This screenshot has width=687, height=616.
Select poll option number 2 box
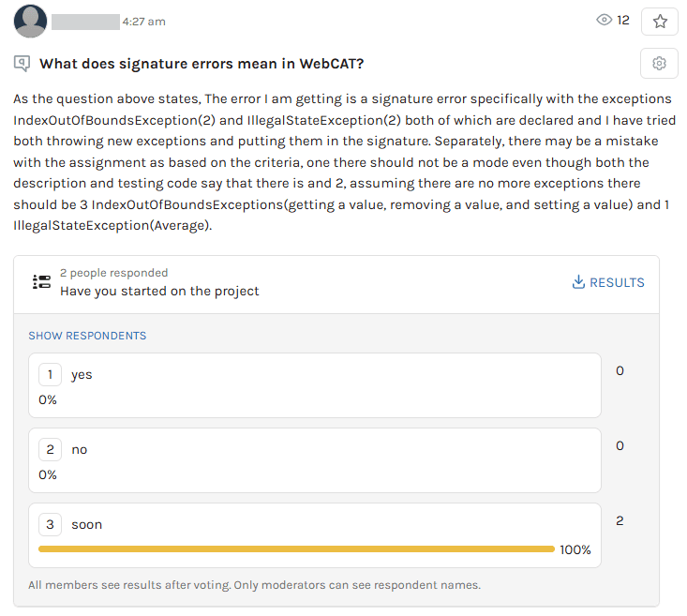coord(50,449)
